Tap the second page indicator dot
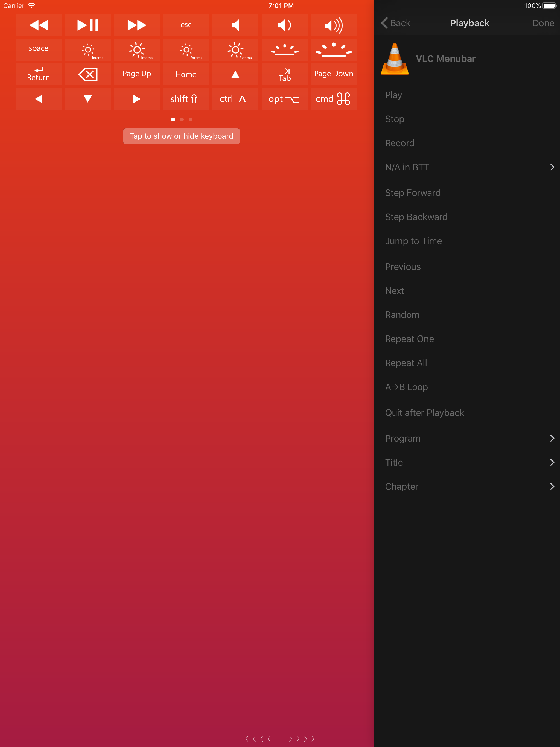The height and width of the screenshot is (747, 560). pyautogui.click(x=182, y=119)
